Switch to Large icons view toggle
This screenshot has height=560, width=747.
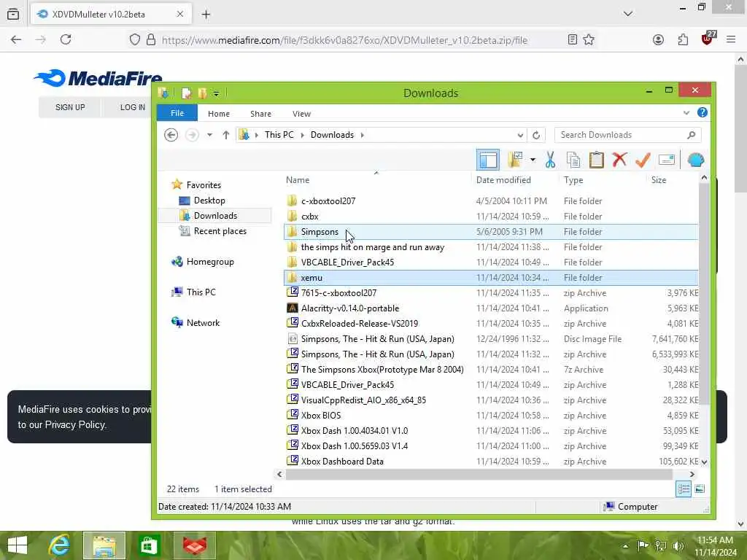pos(700,489)
